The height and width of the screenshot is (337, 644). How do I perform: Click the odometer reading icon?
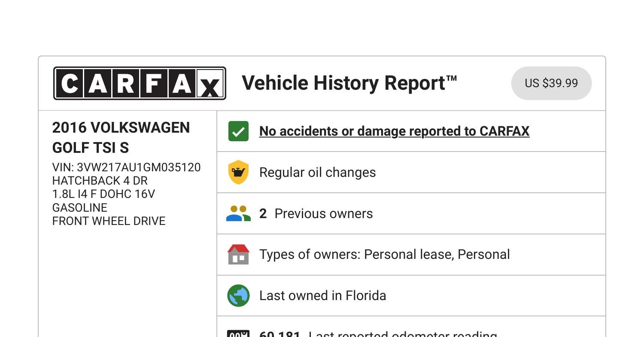click(238, 334)
